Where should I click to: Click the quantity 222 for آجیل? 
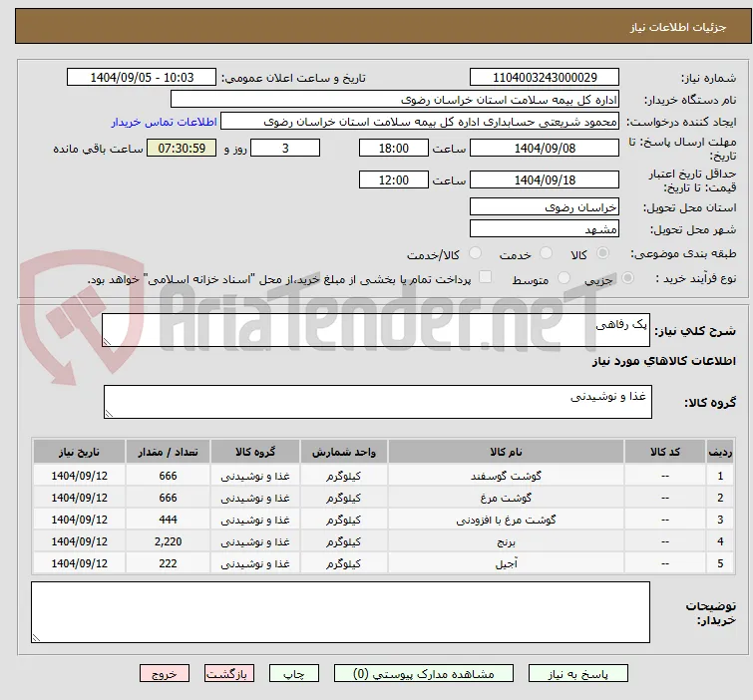coord(169,563)
